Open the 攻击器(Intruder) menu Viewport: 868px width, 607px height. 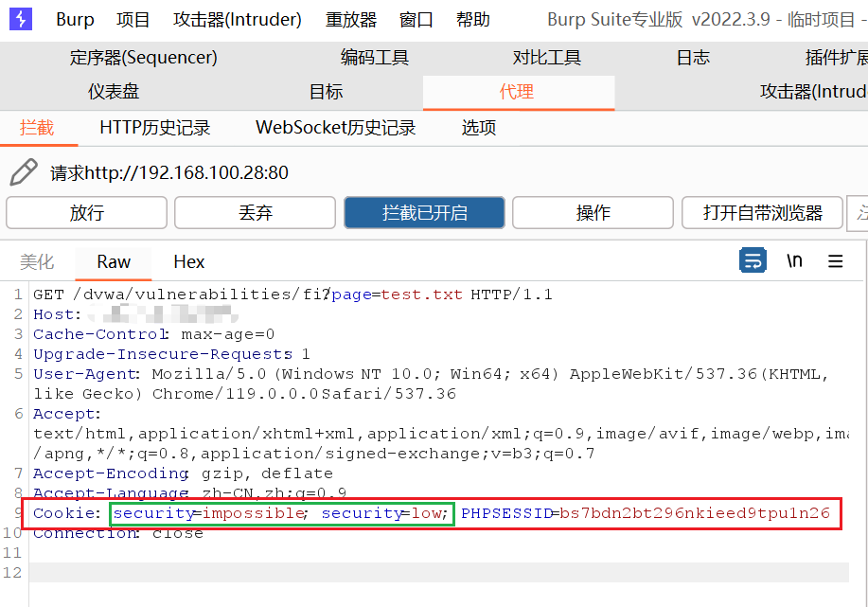tap(237, 19)
